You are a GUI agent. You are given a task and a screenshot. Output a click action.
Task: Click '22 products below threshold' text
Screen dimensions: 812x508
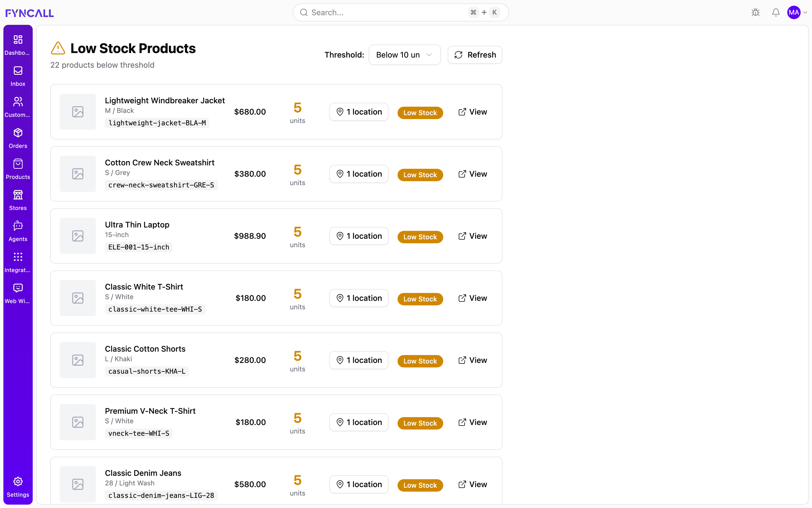(102, 65)
